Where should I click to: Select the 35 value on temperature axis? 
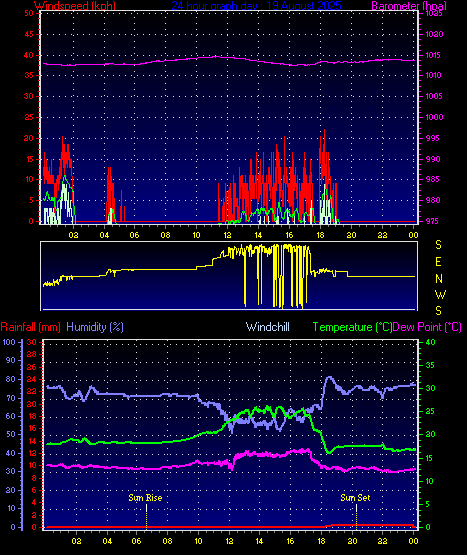pyautogui.click(x=430, y=365)
